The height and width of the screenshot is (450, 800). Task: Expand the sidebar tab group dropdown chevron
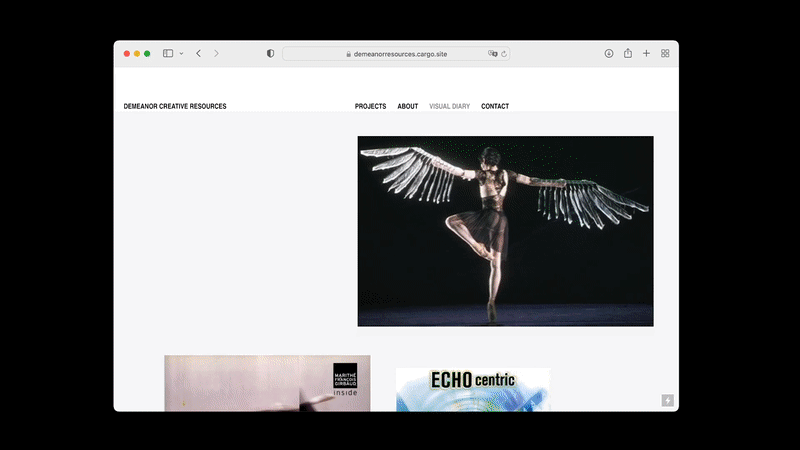point(181,54)
